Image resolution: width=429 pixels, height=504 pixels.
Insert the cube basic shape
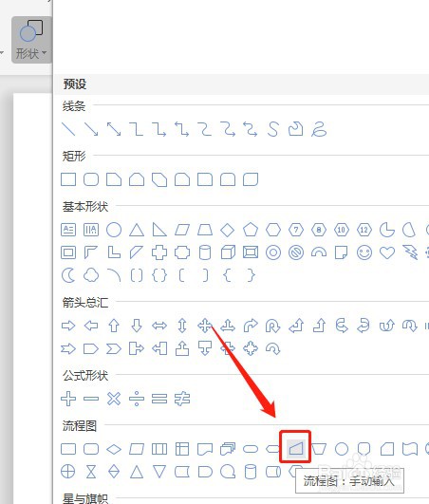228,252
